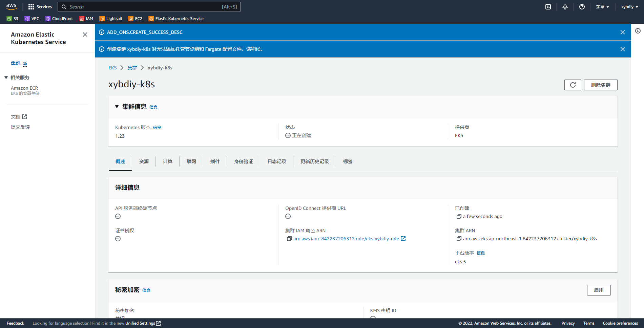Open the Privacy footer link
This screenshot has width=644, height=328.
[x=568, y=323]
